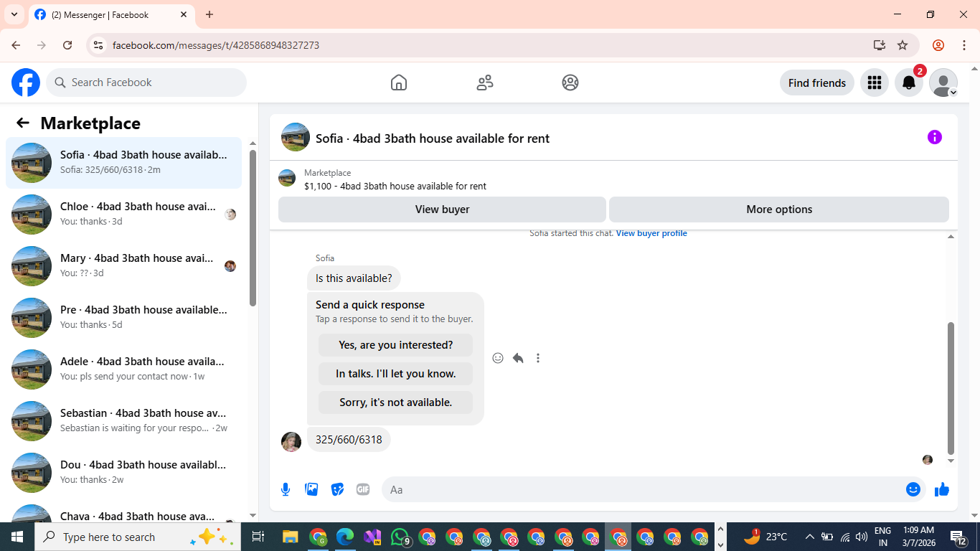The height and width of the screenshot is (551, 980).
Task: Open more options for quick response message
Action: point(538,358)
